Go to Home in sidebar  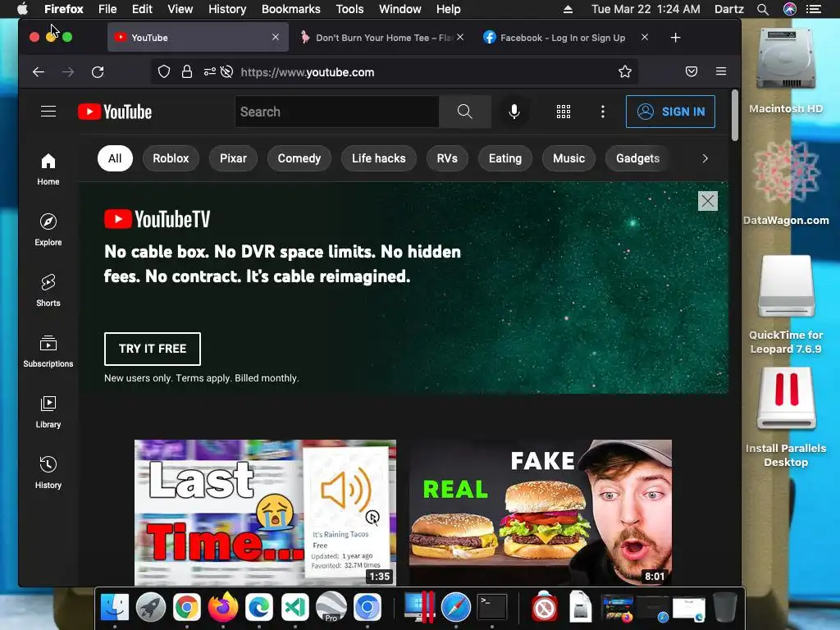[x=48, y=169]
